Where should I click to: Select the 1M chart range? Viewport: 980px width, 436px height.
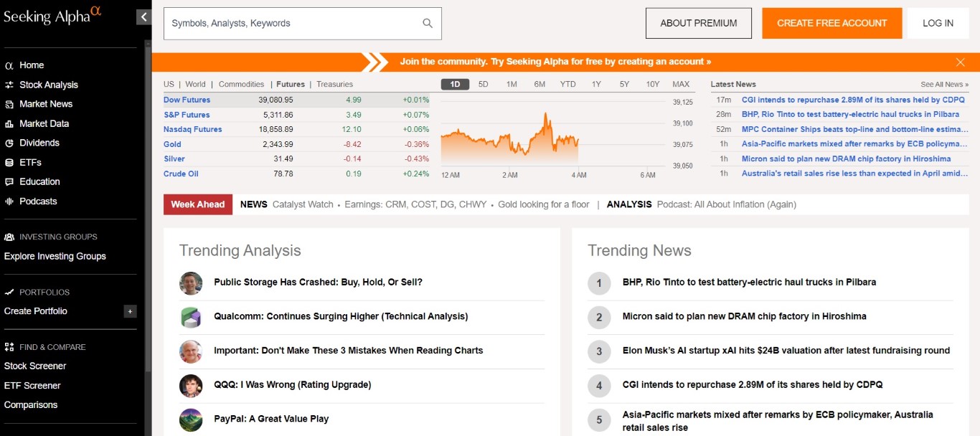512,84
